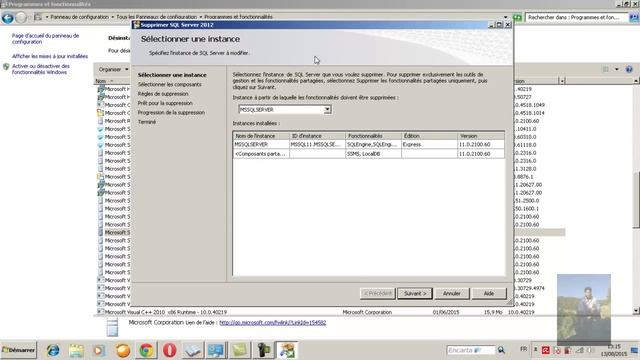Open the blue monitor taskbar icon

point(216,350)
